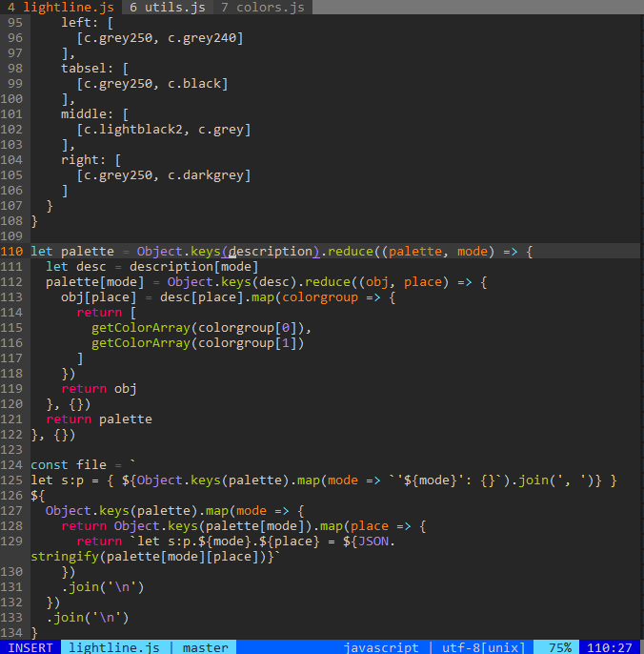Click '.join' on line 131
This screenshot has width=644, height=654.
tap(80, 587)
